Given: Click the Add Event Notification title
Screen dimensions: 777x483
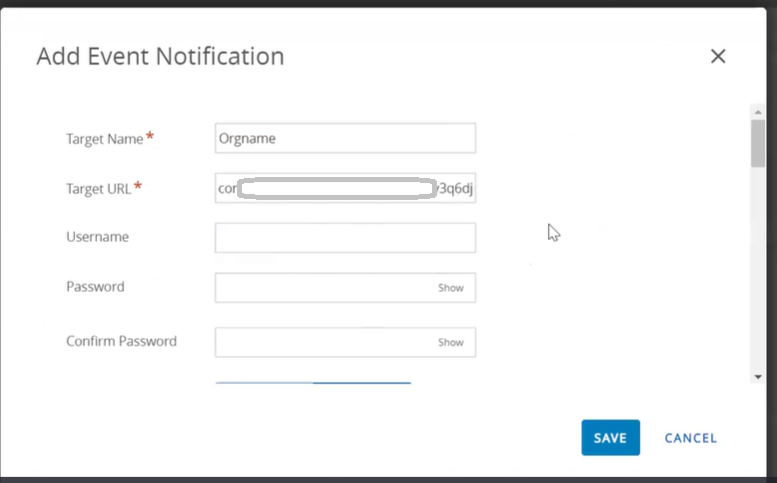Looking at the screenshot, I should point(160,56).
